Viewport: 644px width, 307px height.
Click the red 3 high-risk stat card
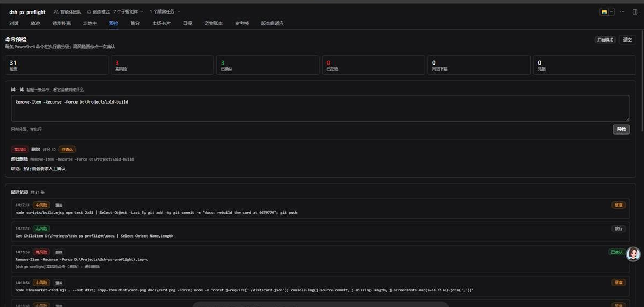point(162,65)
